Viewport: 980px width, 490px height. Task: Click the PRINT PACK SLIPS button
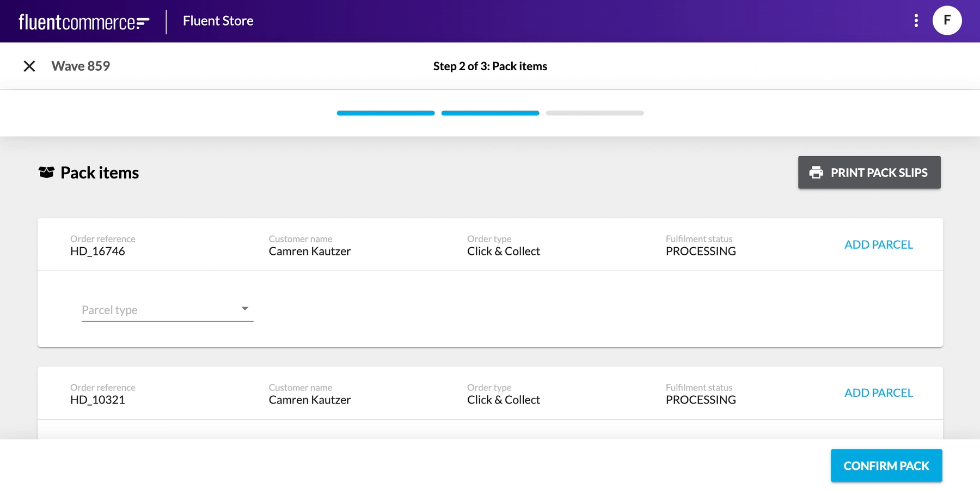[868, 172]
